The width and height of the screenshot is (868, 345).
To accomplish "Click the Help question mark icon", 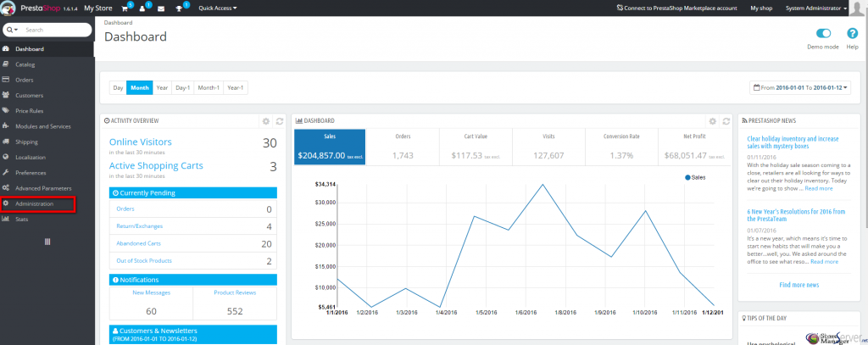I will click(x=853, y=34).
